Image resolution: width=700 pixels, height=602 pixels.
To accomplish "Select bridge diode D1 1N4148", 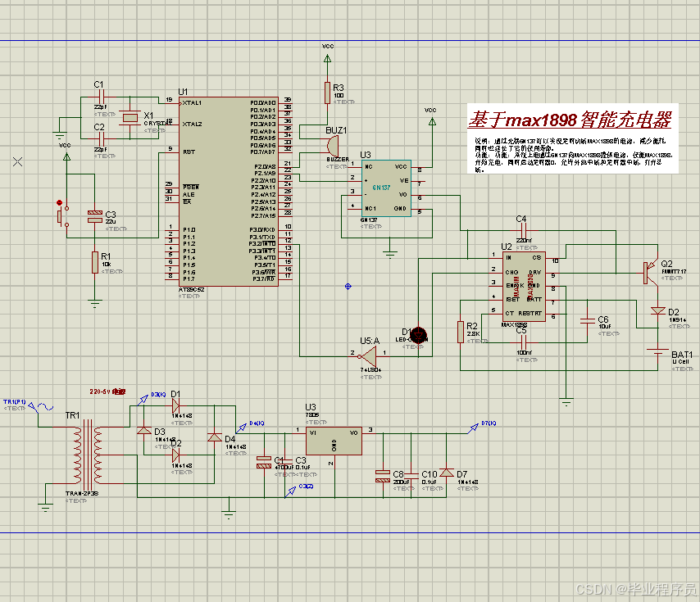I will (175, 405).
